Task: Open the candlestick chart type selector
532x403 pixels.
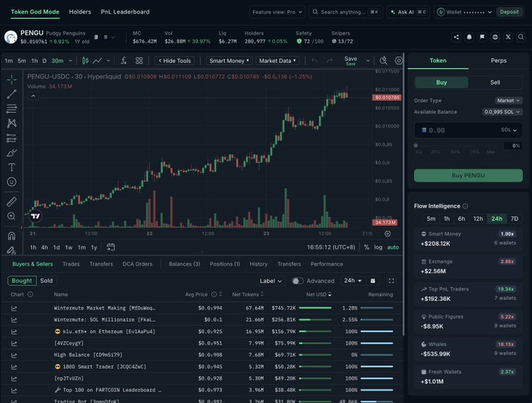Action: click(85, 61)
